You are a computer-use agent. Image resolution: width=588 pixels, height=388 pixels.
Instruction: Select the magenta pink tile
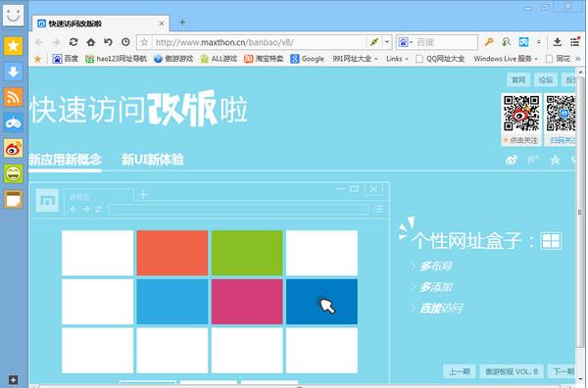(247, 302)
